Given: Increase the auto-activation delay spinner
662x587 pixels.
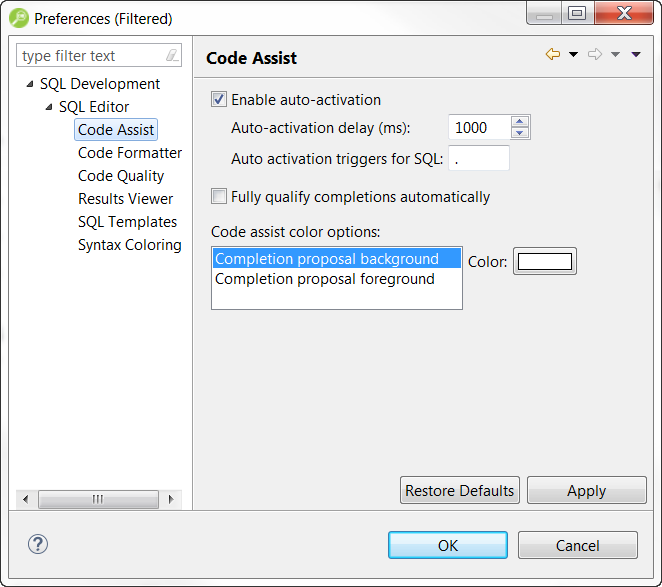Looking at the screenshot, I should (519, 122).
